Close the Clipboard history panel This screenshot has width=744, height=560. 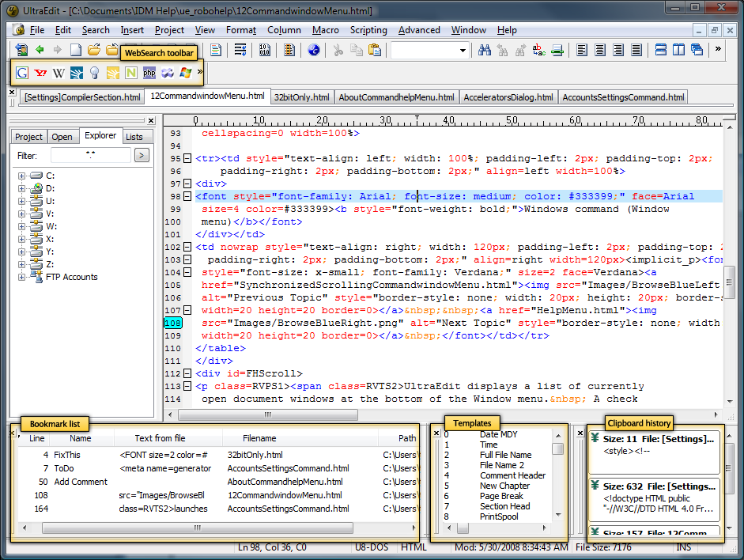[580, 433]
